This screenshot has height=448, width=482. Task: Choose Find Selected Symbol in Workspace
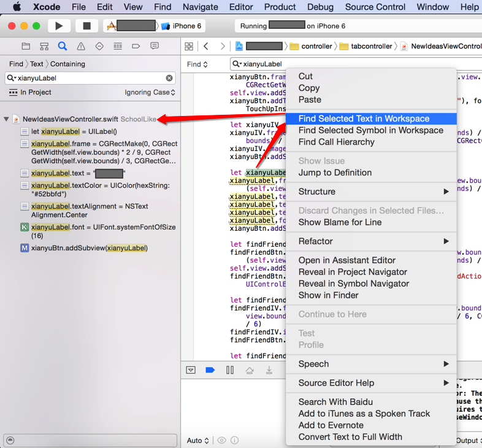coord(371,131)
